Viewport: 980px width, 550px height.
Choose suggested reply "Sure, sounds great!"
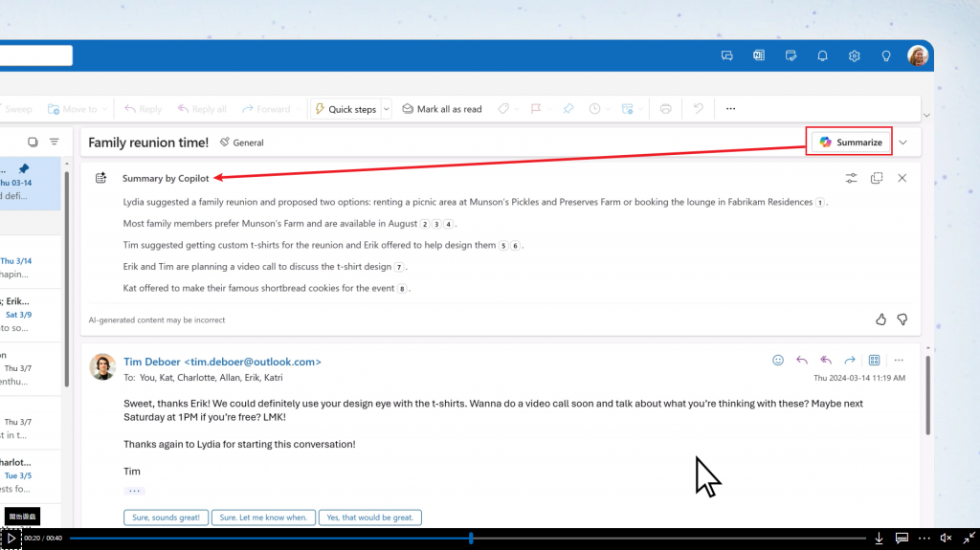click(x=166, y=517)
